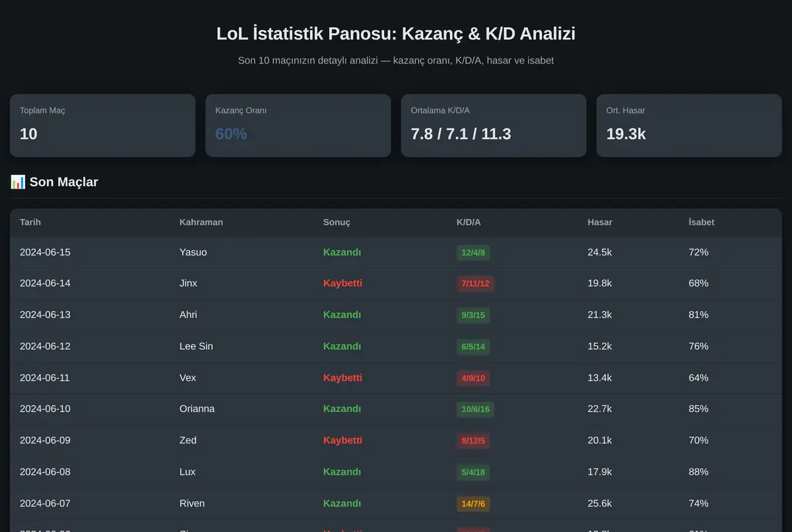Click the 21.3k damage value

600,315
